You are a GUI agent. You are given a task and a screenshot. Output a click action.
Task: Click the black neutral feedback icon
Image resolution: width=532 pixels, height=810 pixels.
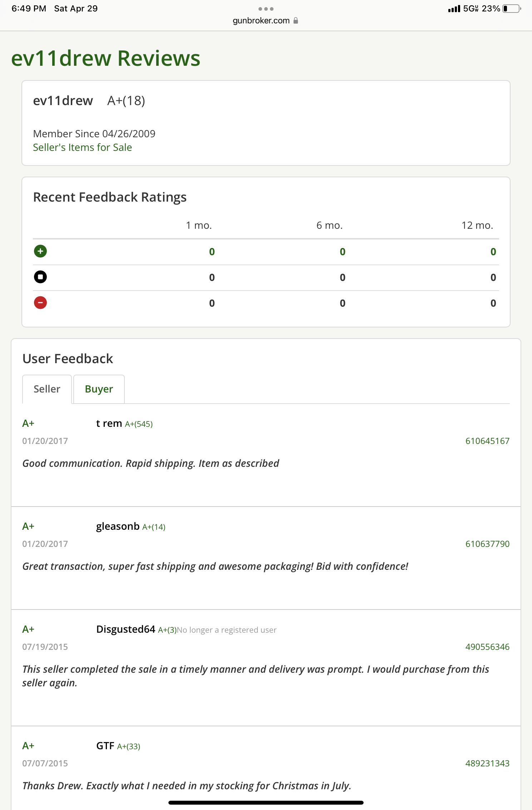[40, 277]
